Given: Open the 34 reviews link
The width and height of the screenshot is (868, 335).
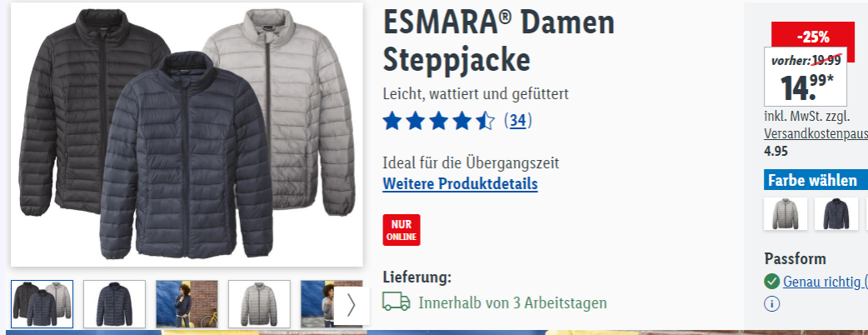Looking at the screenshot, I should click(517, 121).
